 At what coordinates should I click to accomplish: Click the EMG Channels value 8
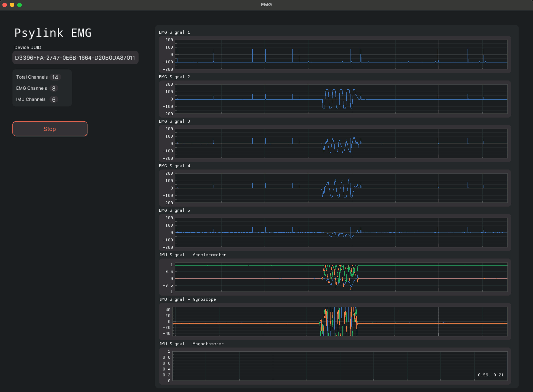click(54, 88)
